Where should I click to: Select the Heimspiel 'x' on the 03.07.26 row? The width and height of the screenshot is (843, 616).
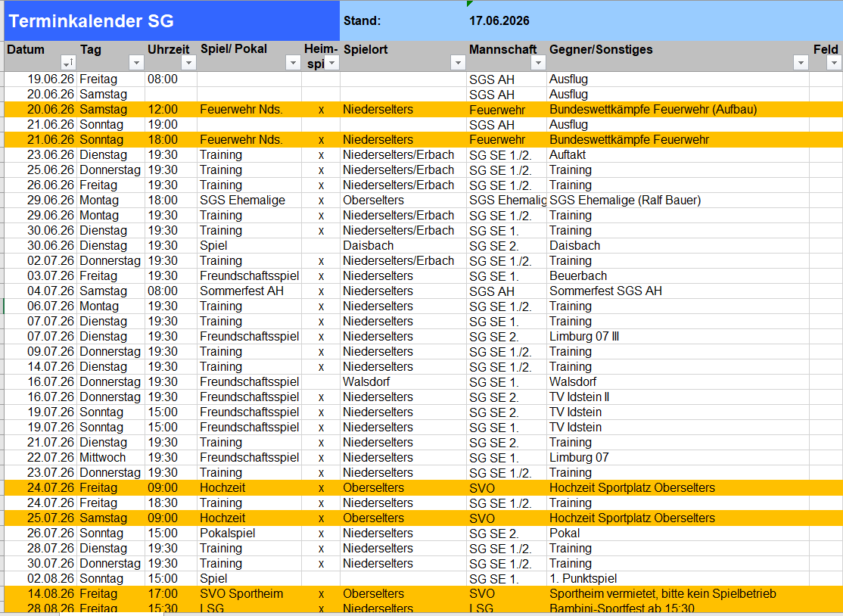click(x=321, y=275)
